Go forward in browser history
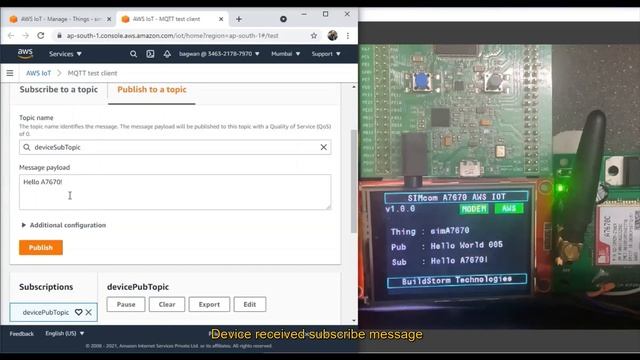 coord(26,36)
